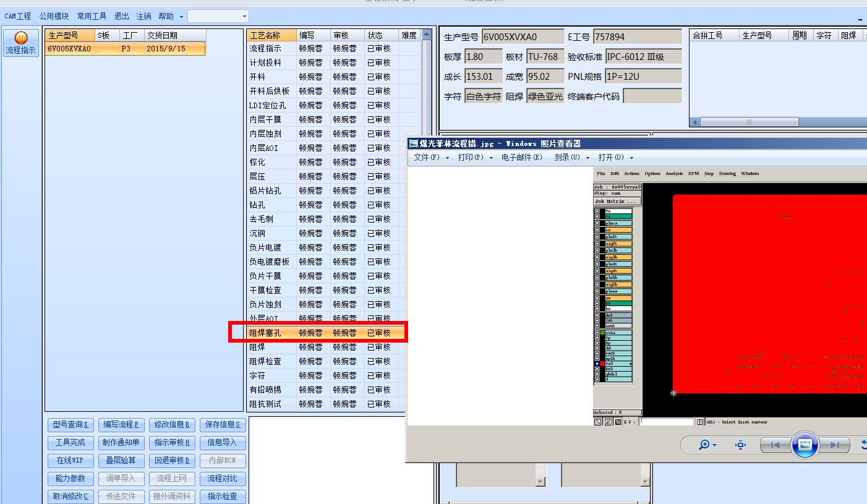Click 编写流程F button
Screen dimensions: 867x504
coord(121,424)
